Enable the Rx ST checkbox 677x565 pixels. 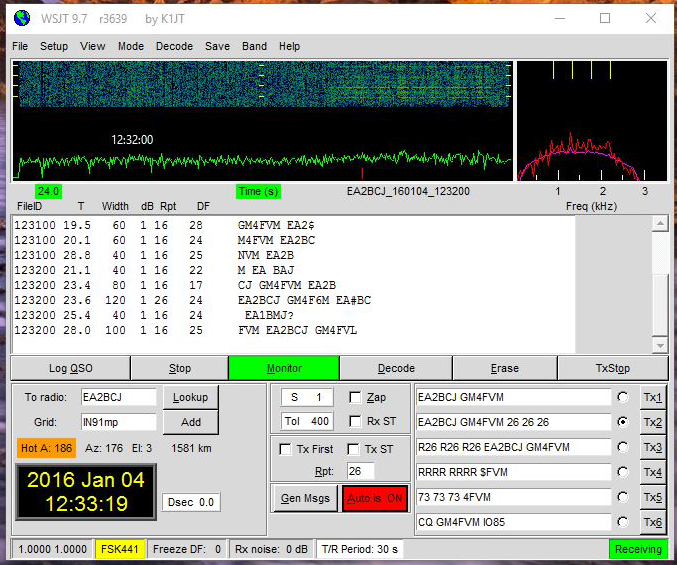(x=355, y=421)
